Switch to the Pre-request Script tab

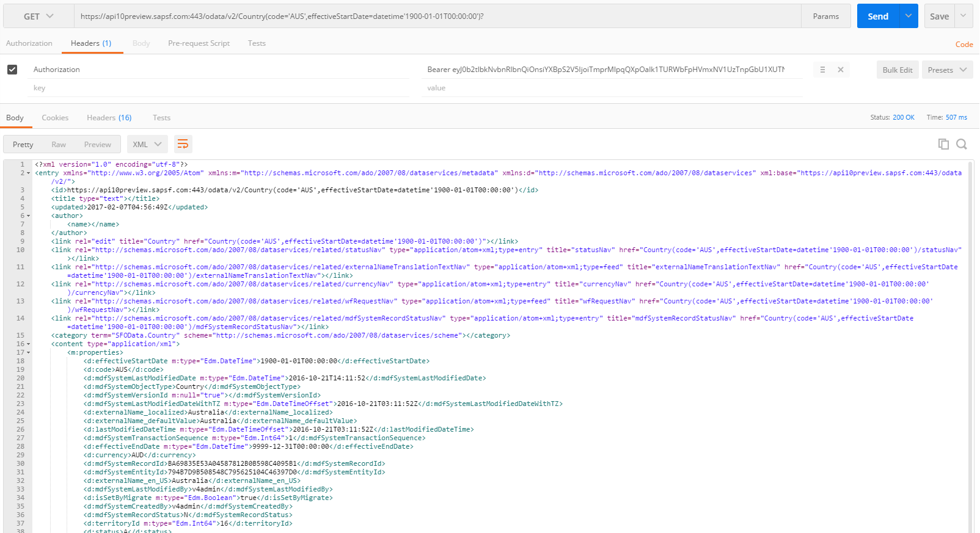(x=199, y=43)
